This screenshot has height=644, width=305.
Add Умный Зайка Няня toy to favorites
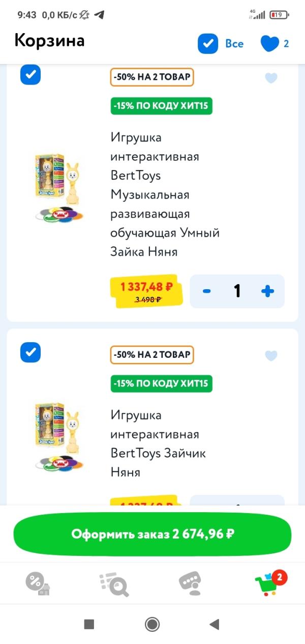tap(271, 78)
